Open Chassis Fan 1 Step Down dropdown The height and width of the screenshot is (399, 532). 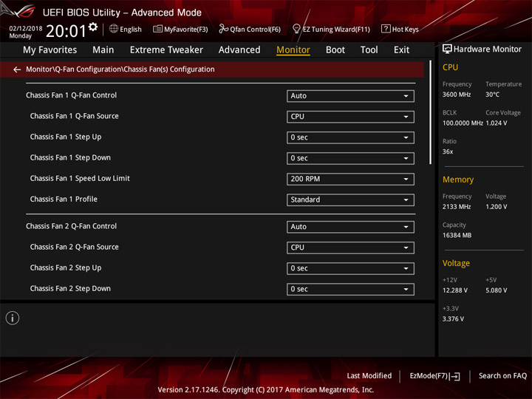coord(350,158)
